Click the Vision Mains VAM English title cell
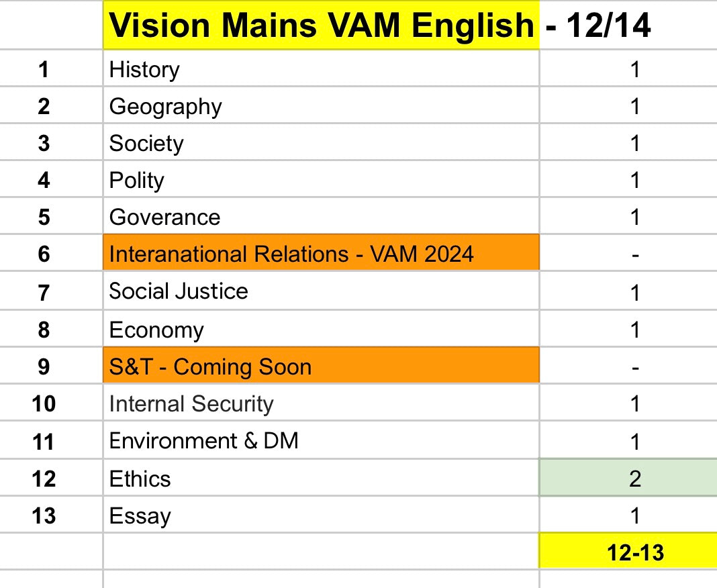 pyautogui.click(x=321, y=26)
